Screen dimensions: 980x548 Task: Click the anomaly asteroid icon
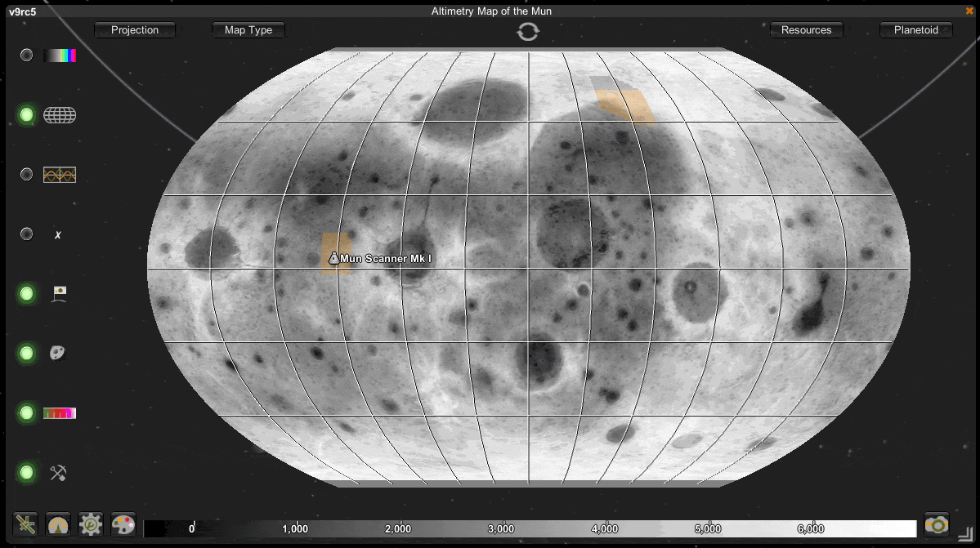tap(57, 354)
